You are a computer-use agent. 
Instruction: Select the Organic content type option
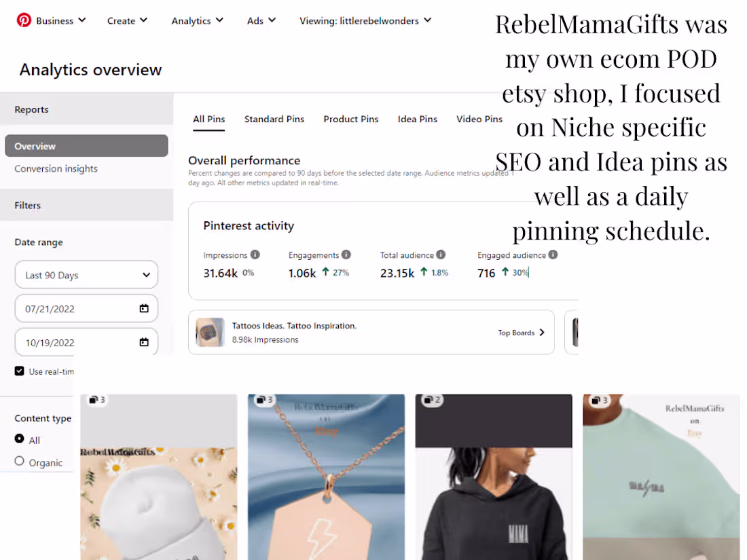pyautogui.click(x=18, y=462)
